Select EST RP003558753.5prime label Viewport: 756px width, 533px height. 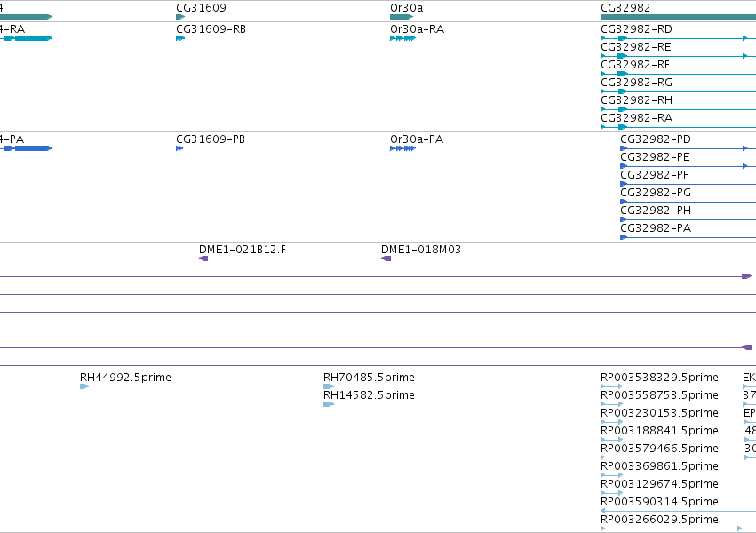[x=659, y=395]
